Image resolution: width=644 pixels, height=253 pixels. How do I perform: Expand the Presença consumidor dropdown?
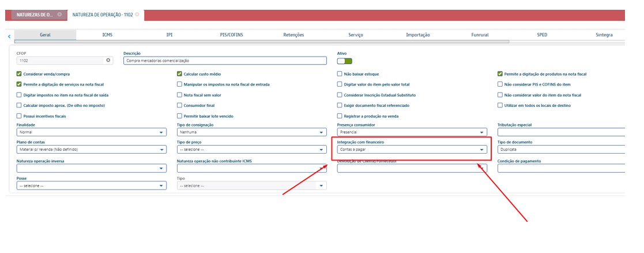tap(481, 132)
